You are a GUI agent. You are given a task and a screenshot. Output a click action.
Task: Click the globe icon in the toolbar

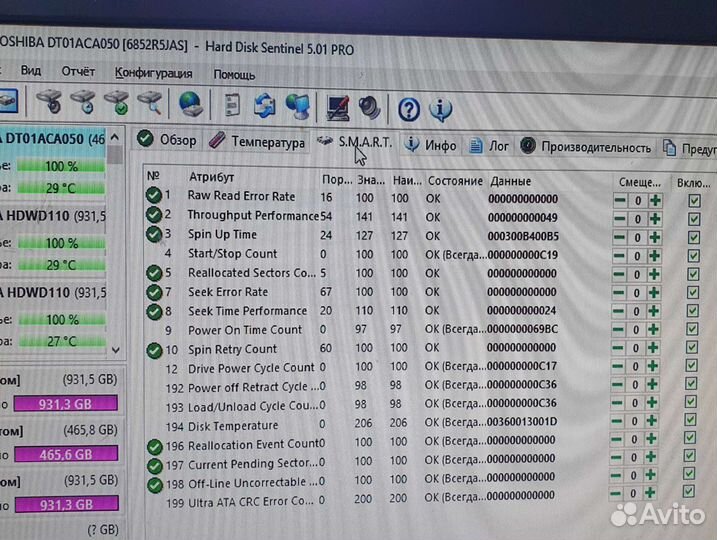pyautogui.click(x=190, y=103)
